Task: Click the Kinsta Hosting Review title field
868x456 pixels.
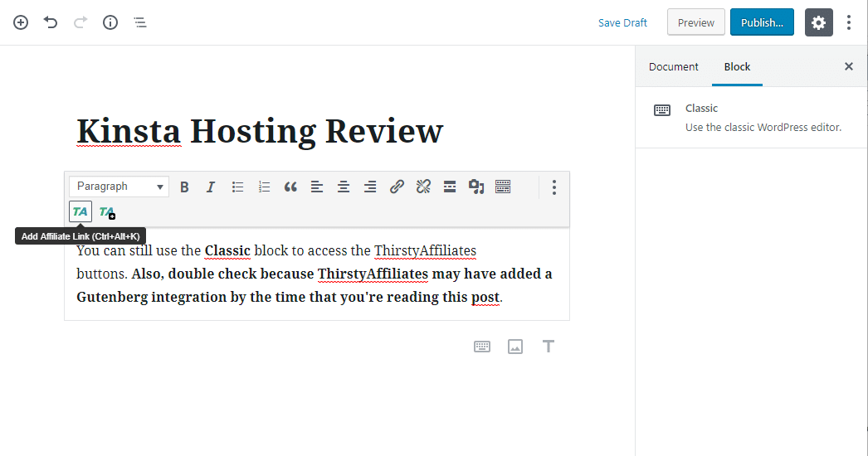Action: tap(260, 131)
